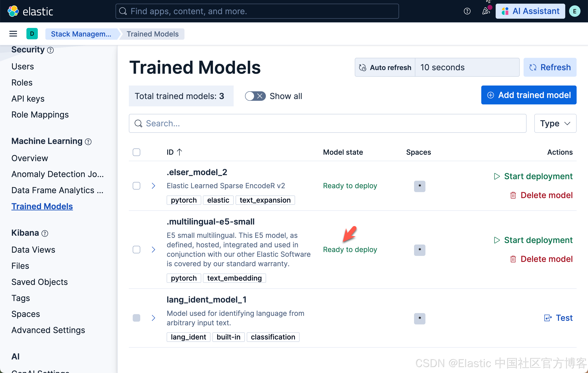Expand the lang_ident_model_1 row details
The image size is (588, 373).
[x=153, y=318]
